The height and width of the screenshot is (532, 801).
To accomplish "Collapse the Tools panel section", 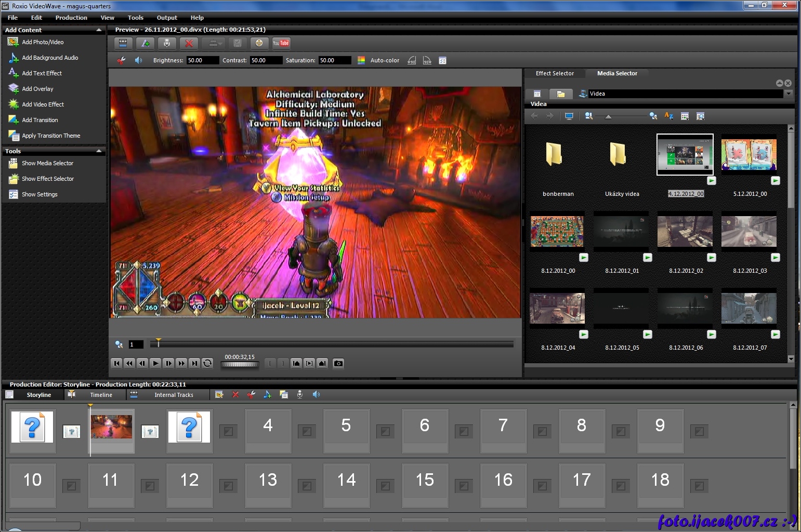I will pyautogui.click(x=99, y=151).
